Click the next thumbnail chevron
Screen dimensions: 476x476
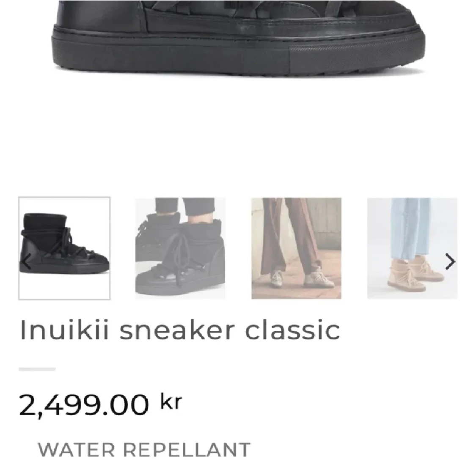coord(450,261)
